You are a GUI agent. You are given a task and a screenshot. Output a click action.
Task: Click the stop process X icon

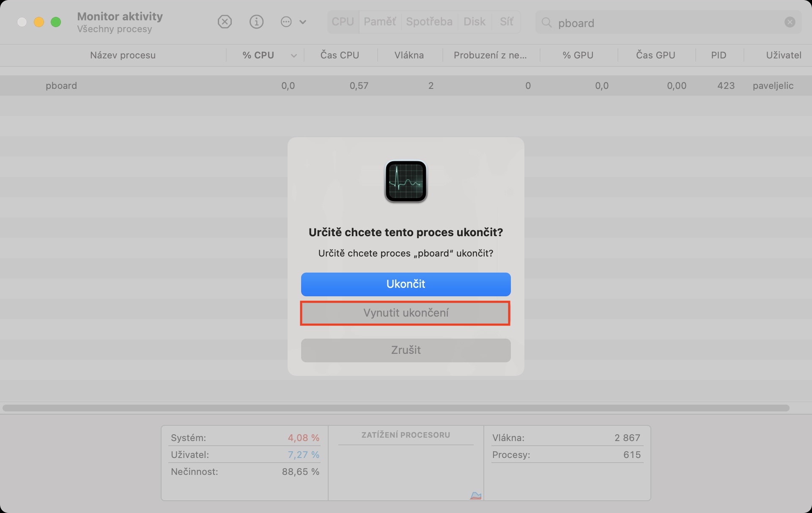tap(225, 22)
